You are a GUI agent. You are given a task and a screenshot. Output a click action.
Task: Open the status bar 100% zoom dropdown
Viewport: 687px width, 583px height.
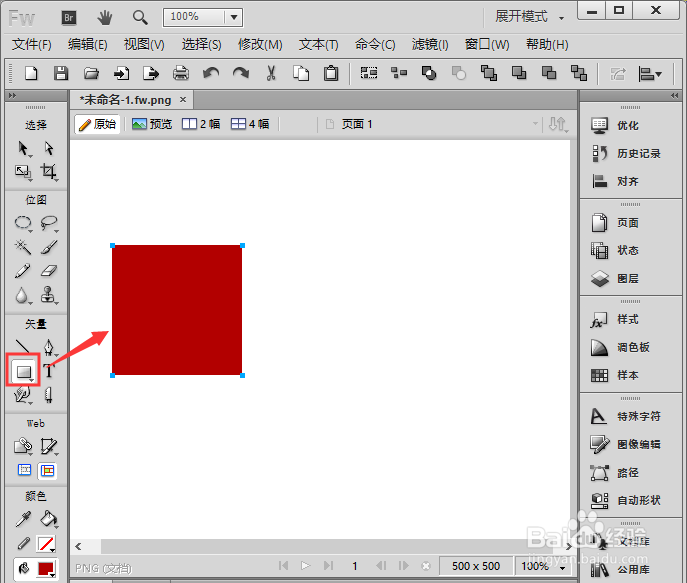point(543,566)
